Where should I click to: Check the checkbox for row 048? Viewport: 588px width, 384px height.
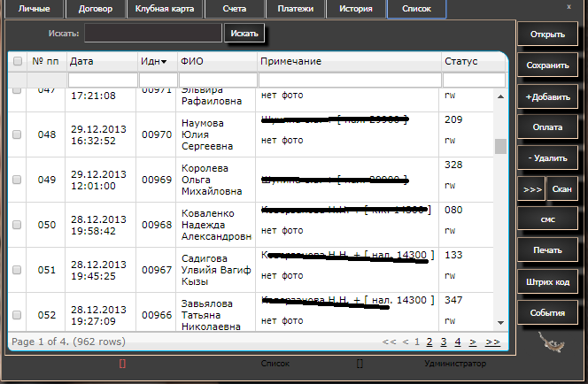[x=17, y=134]
